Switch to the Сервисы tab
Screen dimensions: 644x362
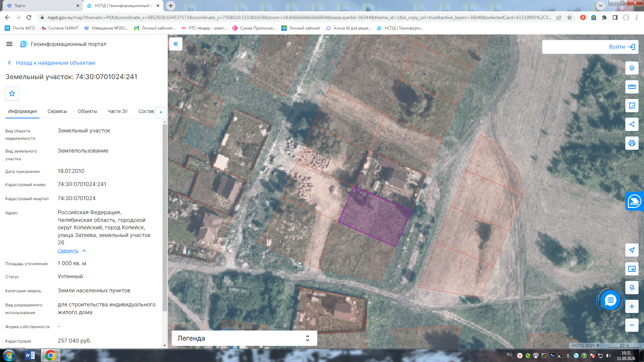pos(57,111)
